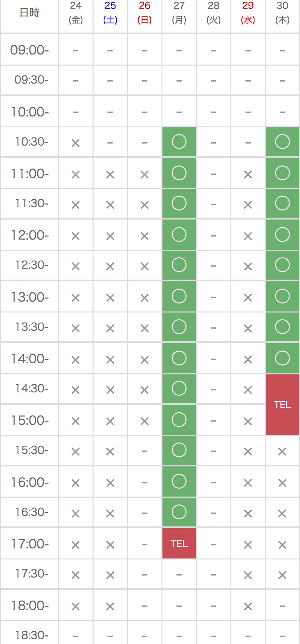This screenshot has width=300, height=644.
Task: Pick the Thursday 30 circle at 13:00
Action: pos(282,296)
